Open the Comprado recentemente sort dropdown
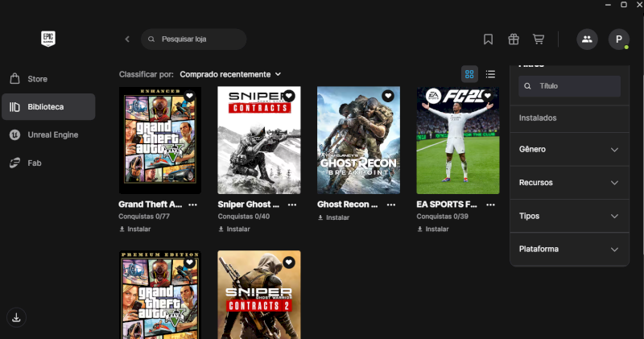Viewport: 644px width, 339px height. click(x=230, y=74)
